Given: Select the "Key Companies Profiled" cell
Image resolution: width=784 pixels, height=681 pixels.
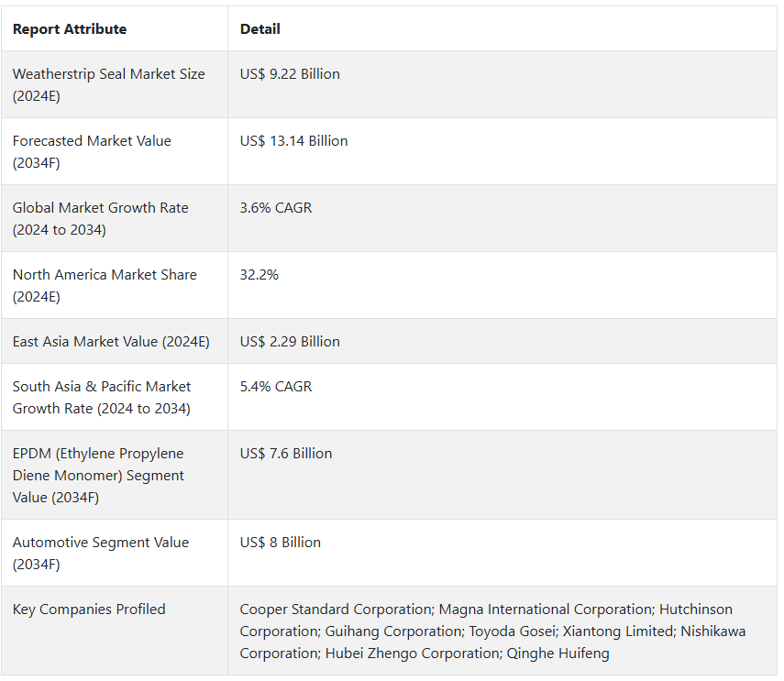Looking at the screenshot, I should click(x=89, y=610).
